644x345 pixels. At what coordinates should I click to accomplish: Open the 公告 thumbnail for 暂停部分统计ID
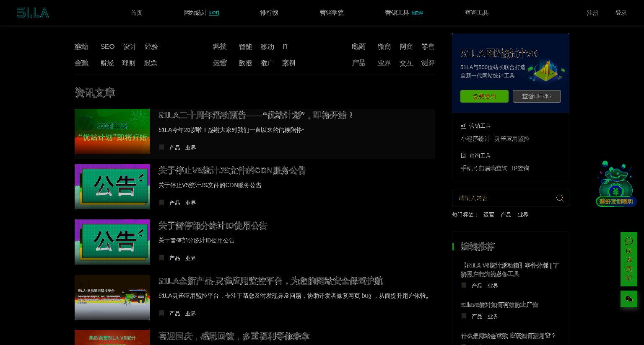112,242
